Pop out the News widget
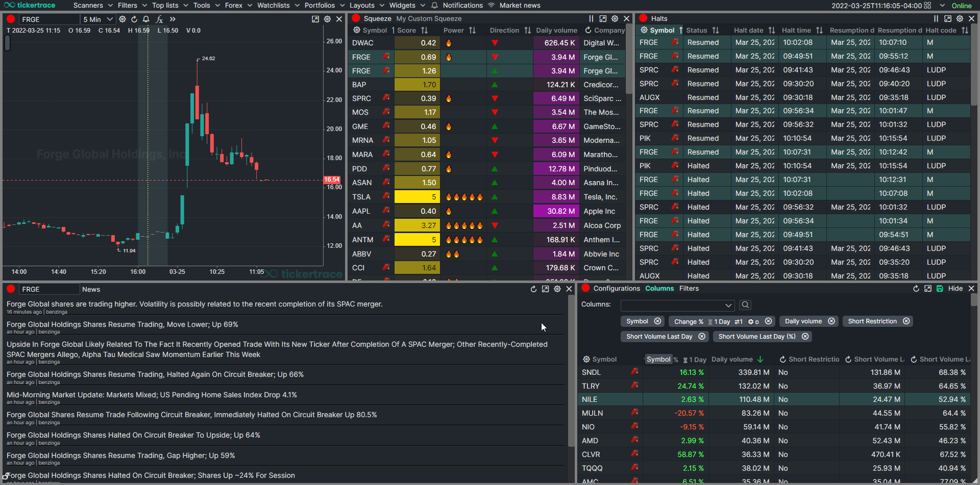The height and width of the screenshot is (485, 980). click(x=545, y=289)
